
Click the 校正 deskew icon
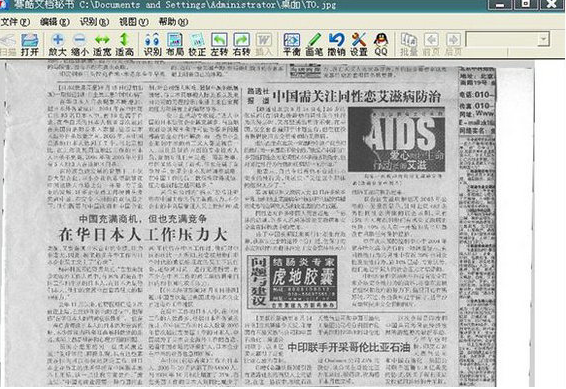coord(197,45)
